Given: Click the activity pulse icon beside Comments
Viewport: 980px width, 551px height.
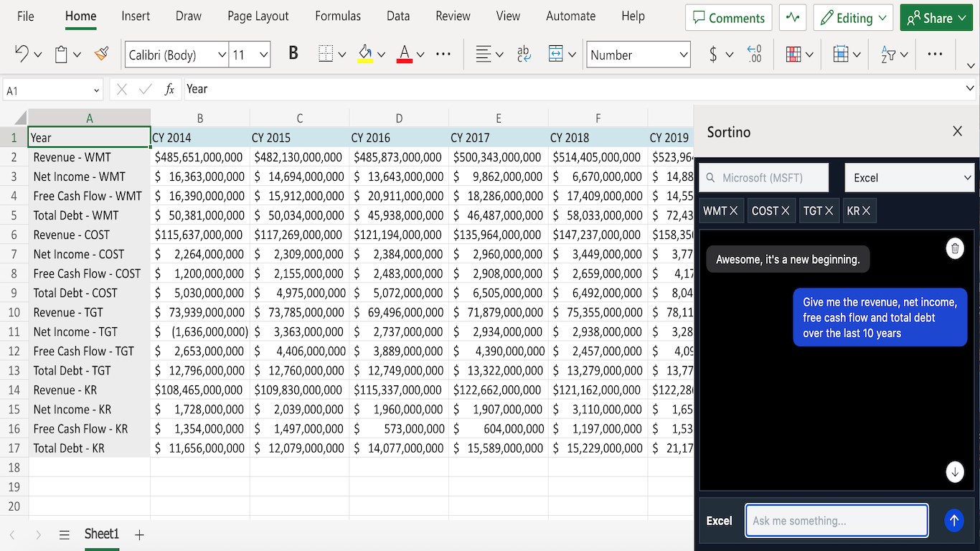Looking at the screenshot, I should coord(793,18).
